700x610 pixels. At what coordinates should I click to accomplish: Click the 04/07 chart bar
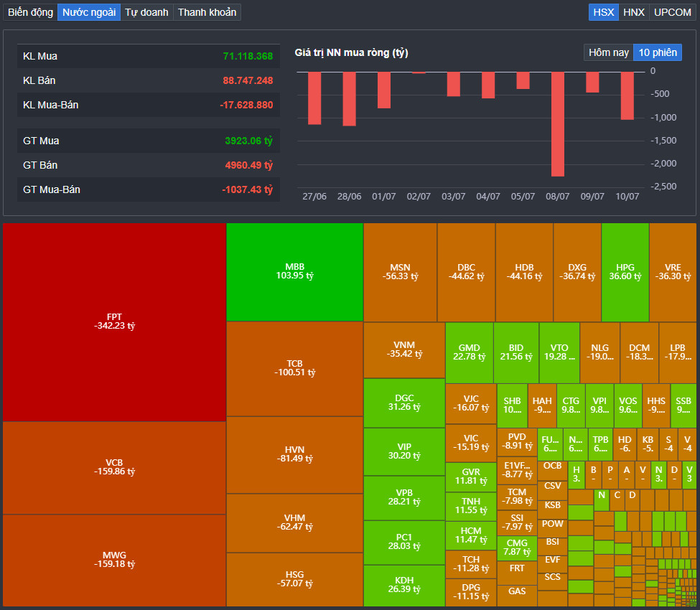click(x=488, y=85)
